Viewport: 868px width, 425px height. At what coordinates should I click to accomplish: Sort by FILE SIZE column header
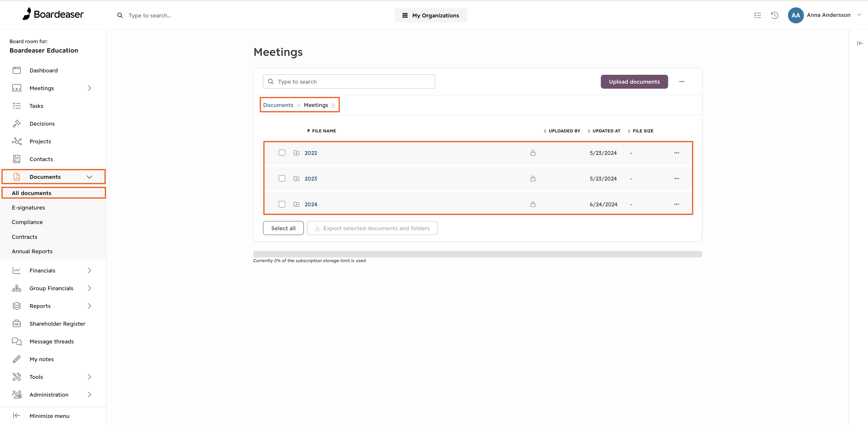[640, 131]
